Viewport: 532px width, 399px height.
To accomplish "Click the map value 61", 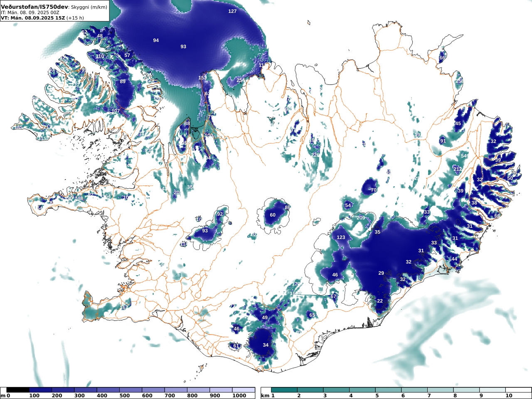I will tap(236, 346).
